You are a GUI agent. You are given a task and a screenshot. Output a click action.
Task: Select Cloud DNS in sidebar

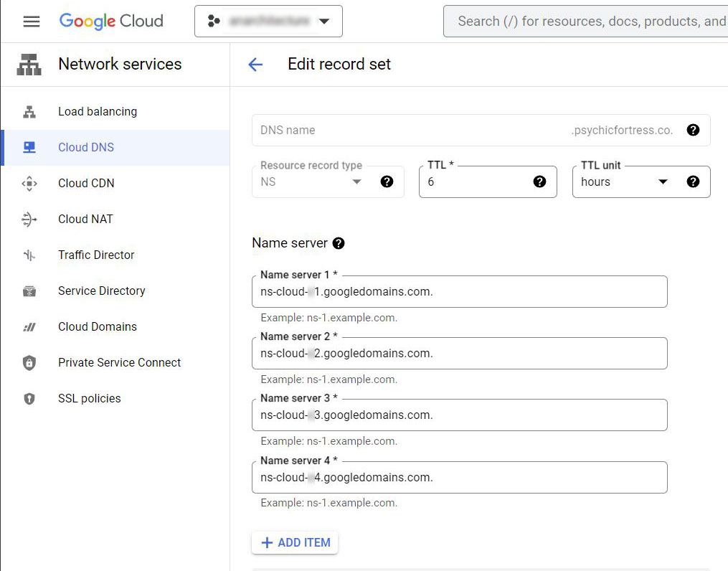(115, 148)
